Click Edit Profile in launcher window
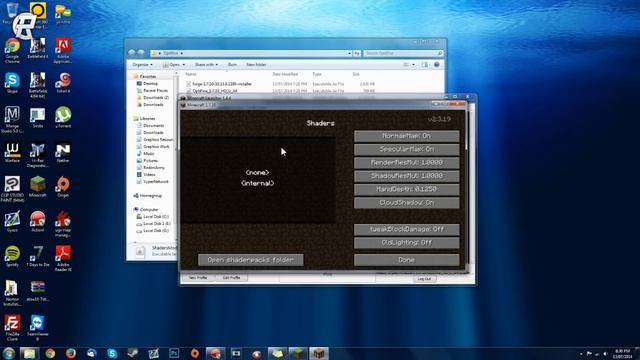Screen dimensions: 640x360 click(231, 278)
